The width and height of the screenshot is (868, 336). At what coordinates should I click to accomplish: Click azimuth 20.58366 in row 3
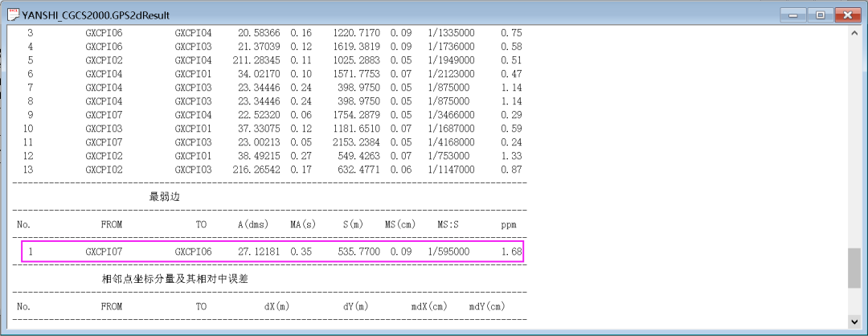point(259,33)
